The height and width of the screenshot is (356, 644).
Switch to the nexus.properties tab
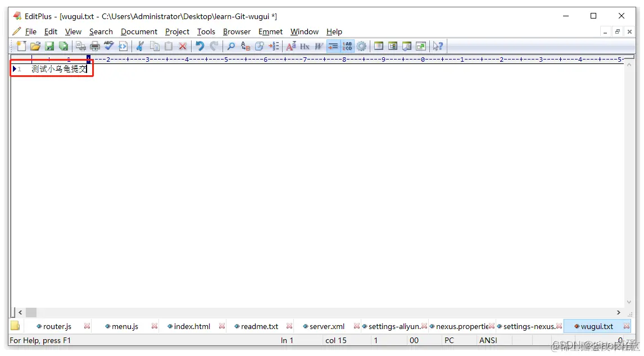461,326
